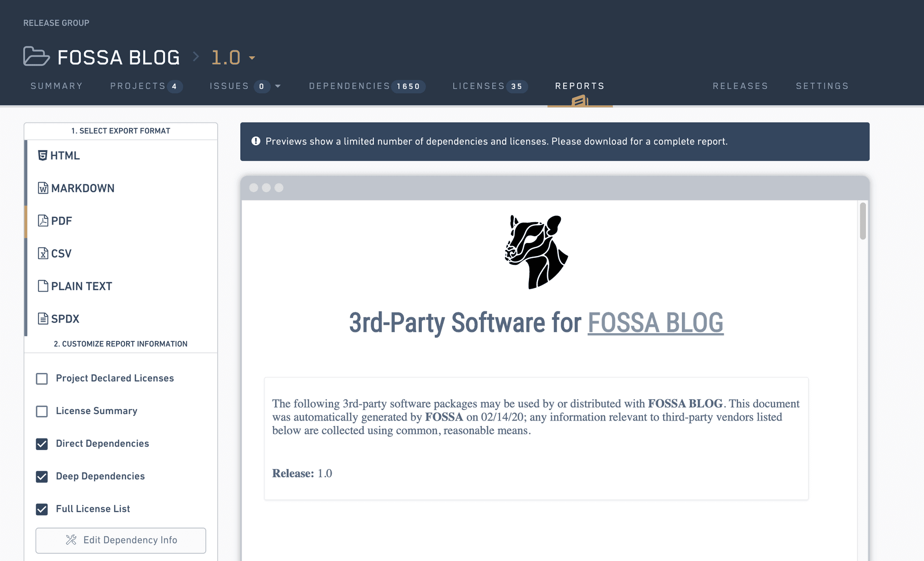Click the release group folder icon
Viewport: 924px width, 561px height.
click(x=36, y=56)
